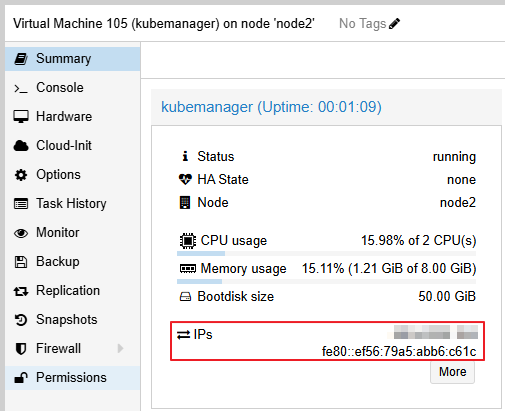Go to the Cloud-Init tab

pos(73,146)
